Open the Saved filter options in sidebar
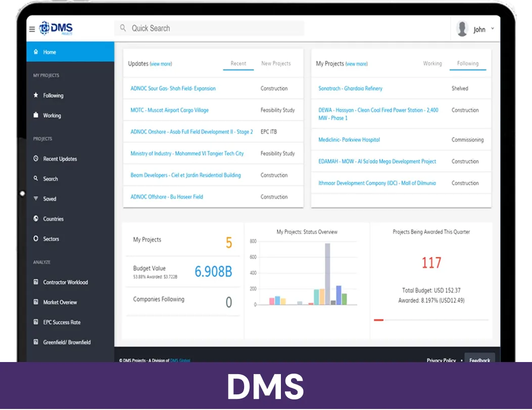 pos(35,198)
